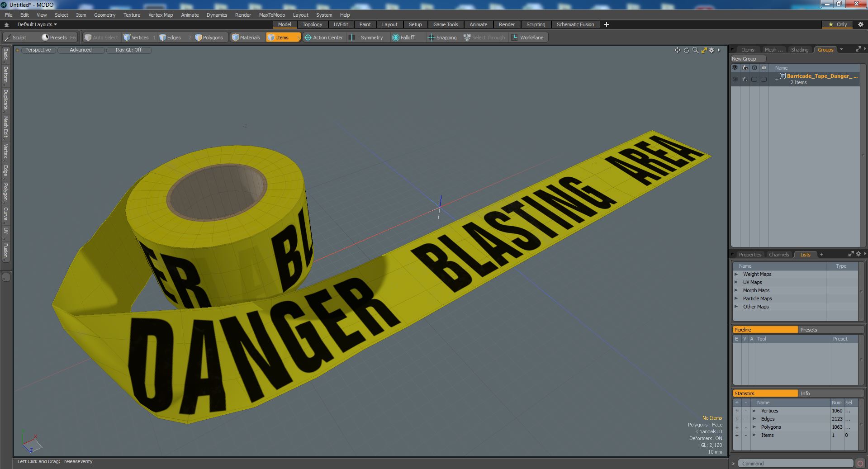Expand the Weight Maps list
Viewport: 868px width, 469px height.
point(736,274)
